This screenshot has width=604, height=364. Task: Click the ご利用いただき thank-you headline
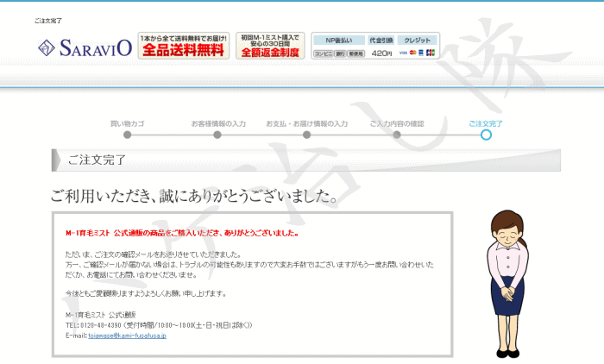click(194, 196)
